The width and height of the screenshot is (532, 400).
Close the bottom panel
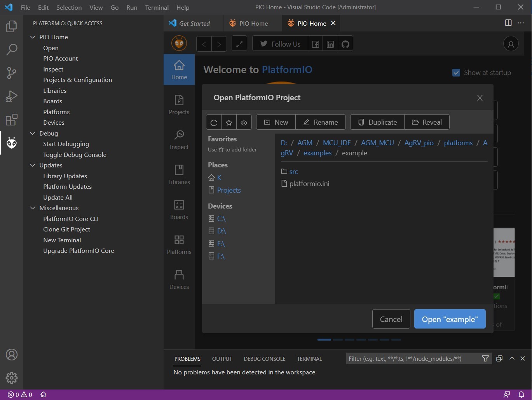point(523,358)
